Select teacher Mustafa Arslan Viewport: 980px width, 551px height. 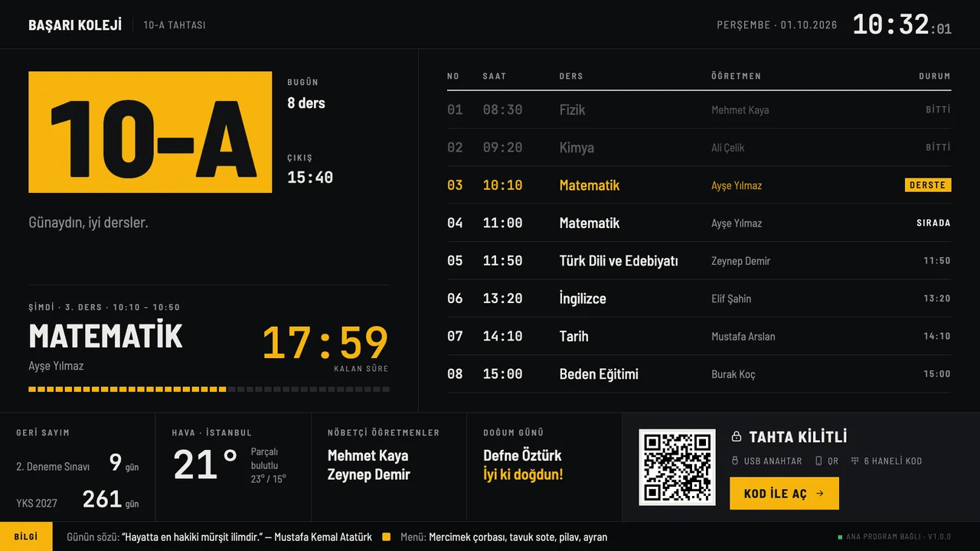tap(743, 336)
